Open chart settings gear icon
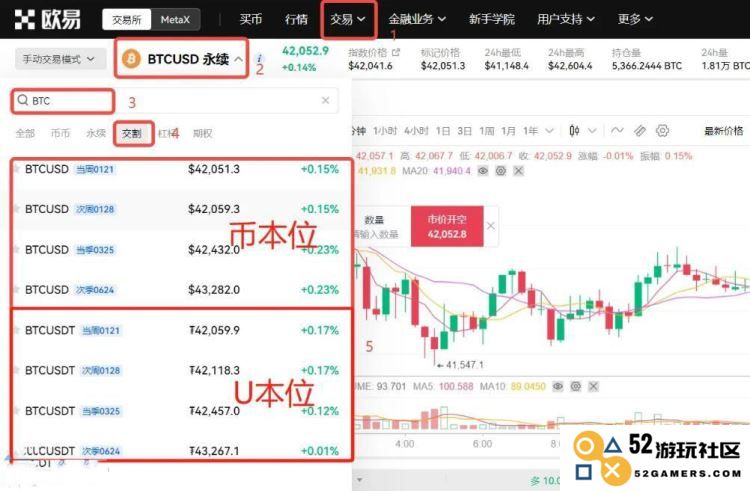This screenshot has height=491, width=750. point(662,131)
